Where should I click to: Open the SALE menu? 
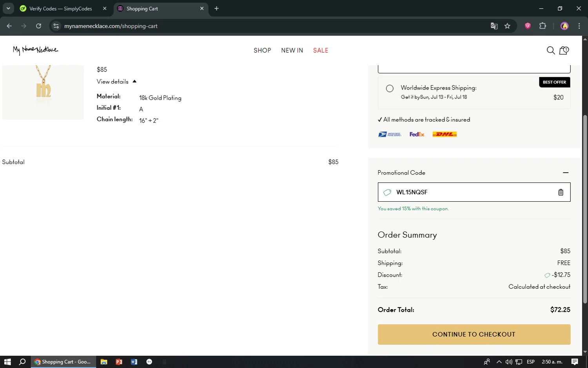(x=321, y=50)
